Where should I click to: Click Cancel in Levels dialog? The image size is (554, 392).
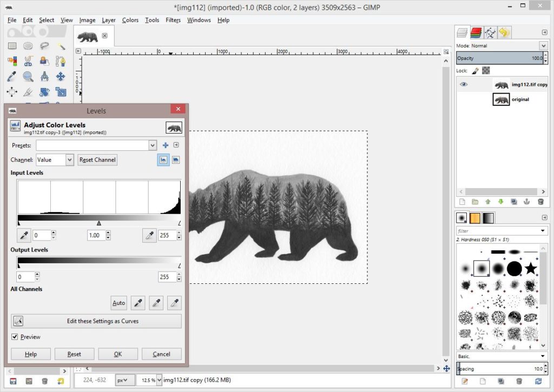[x=161, y=354]
